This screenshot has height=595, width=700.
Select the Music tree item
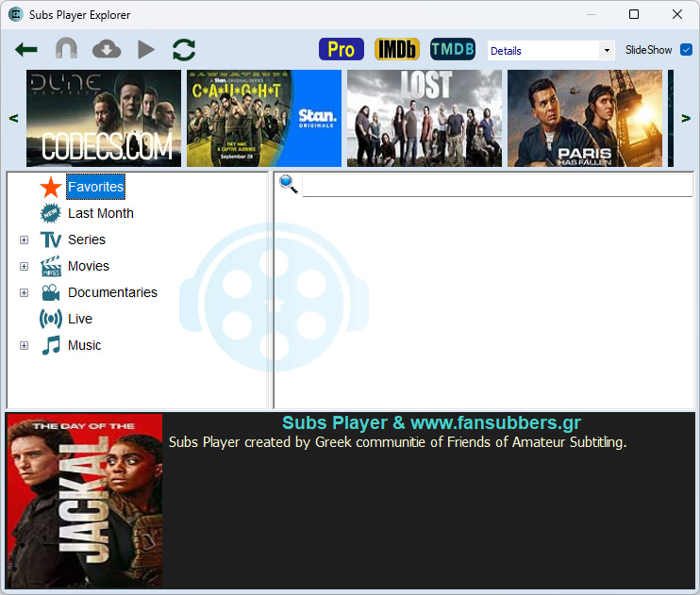tap(84, 345)
